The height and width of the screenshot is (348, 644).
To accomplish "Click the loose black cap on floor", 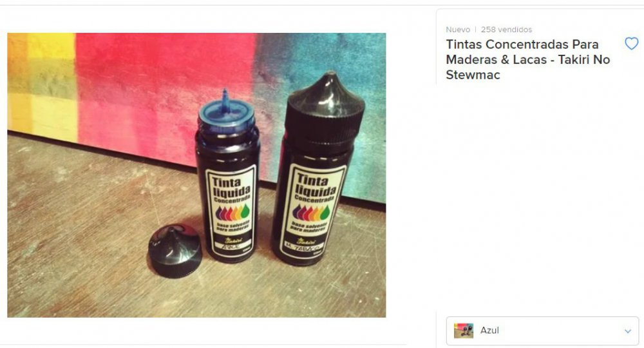I will (x=175, y=250).
